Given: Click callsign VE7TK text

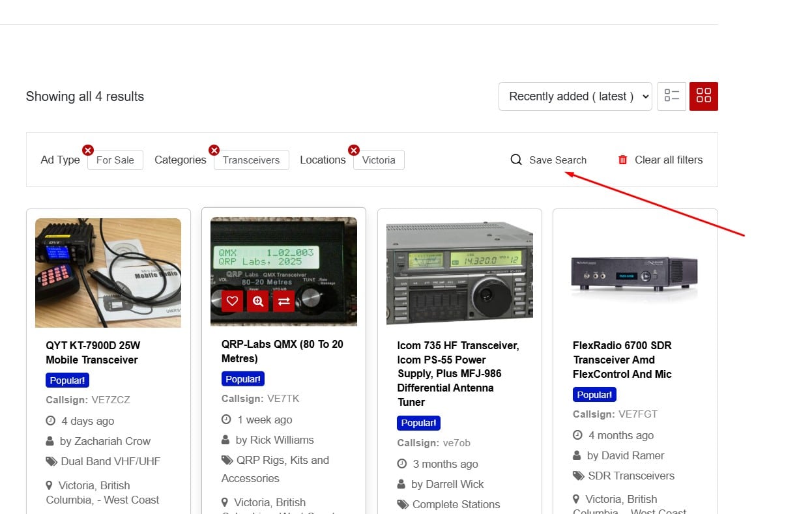Looking at the screenshot, I should click(x=283, y=399).
